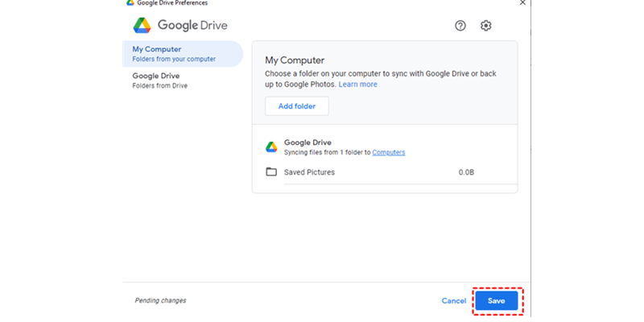Open the Computers link
Image resolution: width=644 pixels, height=322 pixels.
coord(389,152)
